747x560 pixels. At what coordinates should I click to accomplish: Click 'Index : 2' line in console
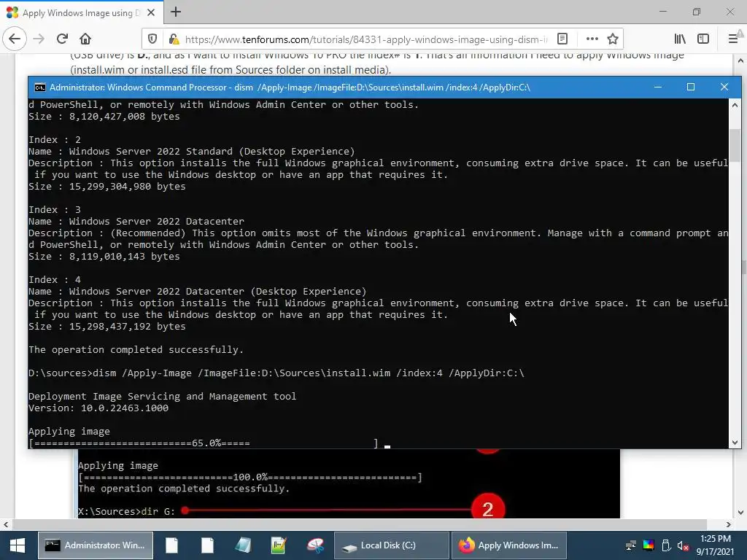tap(54, 139)
